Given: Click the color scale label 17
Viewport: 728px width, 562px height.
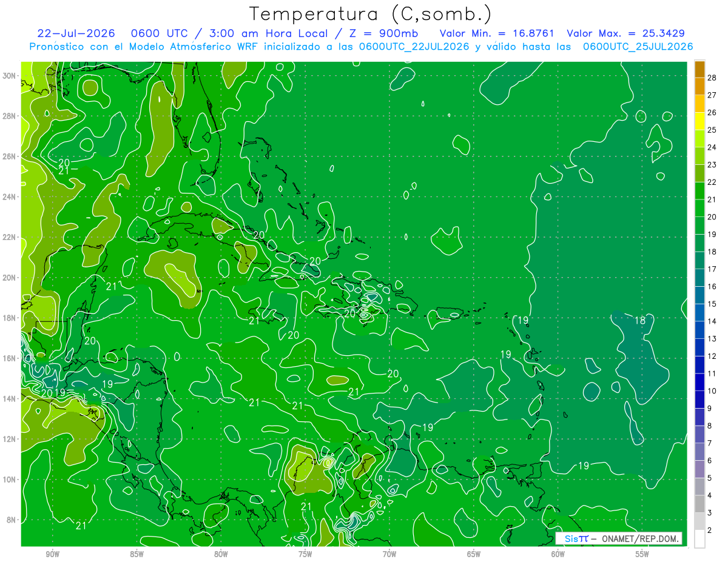Looking at the screenshot, I should click(x=712, y=269).
